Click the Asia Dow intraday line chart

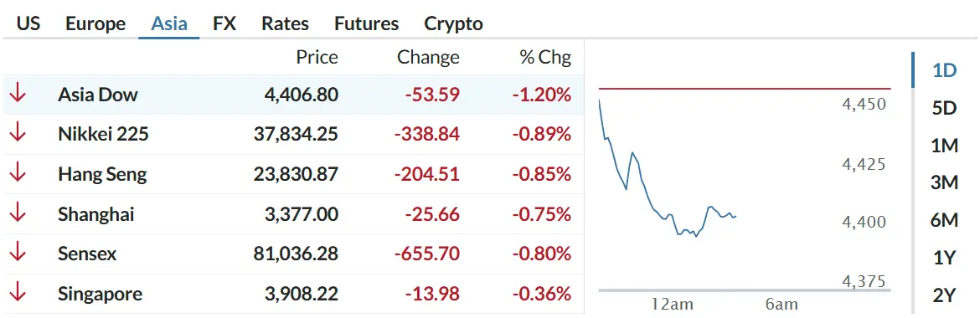[x=745, y=191]
